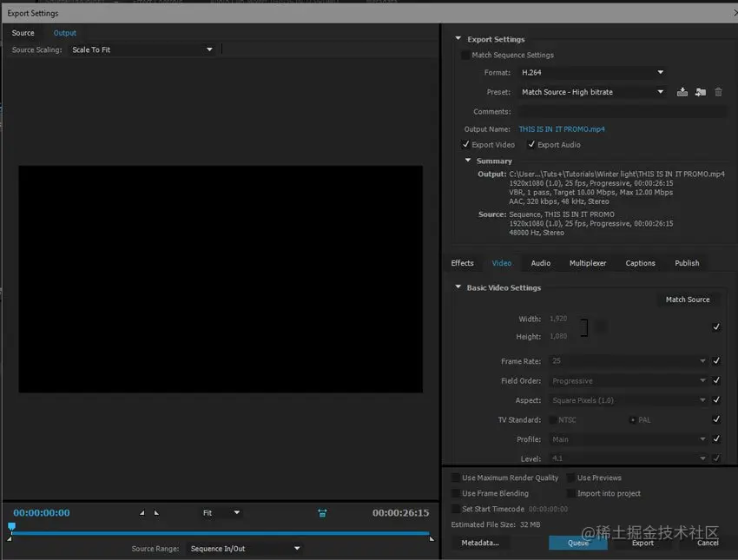Click the Set In Point icon below the preview
This screenshot has width=738, height=560.
(143, 512)
